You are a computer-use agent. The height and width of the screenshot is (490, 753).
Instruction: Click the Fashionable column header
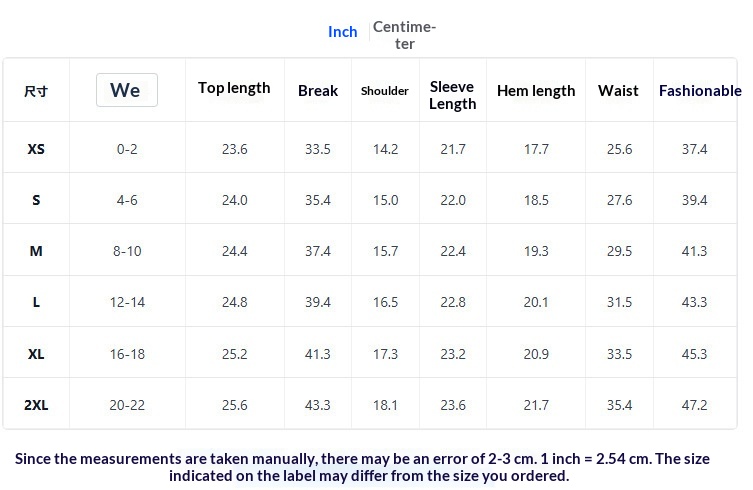pos(700,91)
